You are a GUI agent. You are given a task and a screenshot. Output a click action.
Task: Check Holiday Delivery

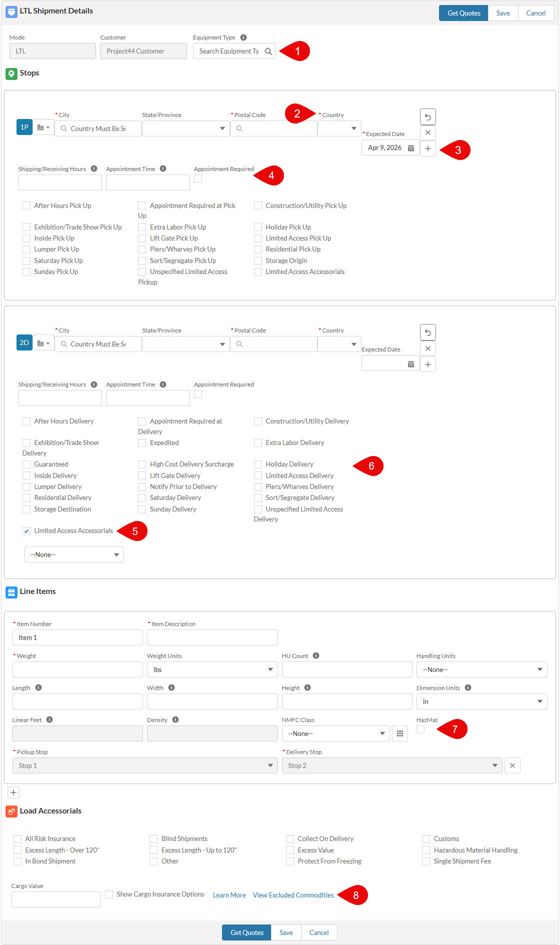[x=258, y=464]
